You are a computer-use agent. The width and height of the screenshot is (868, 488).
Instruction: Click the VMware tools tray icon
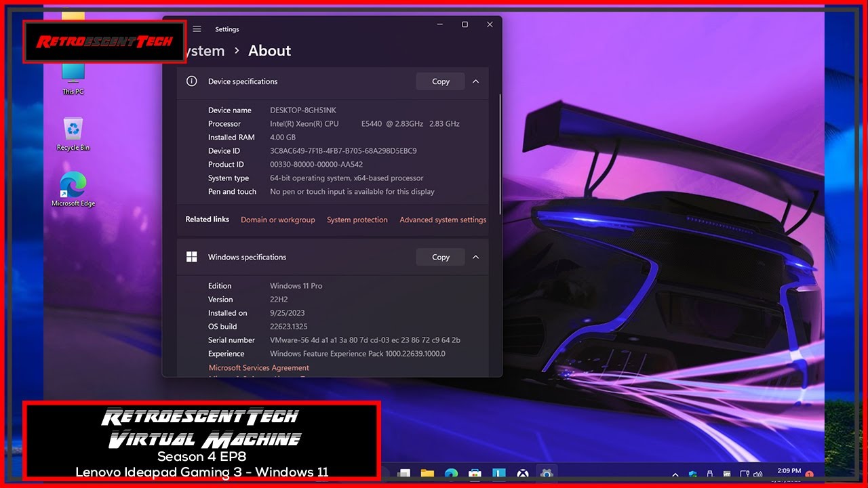[727, 474]
